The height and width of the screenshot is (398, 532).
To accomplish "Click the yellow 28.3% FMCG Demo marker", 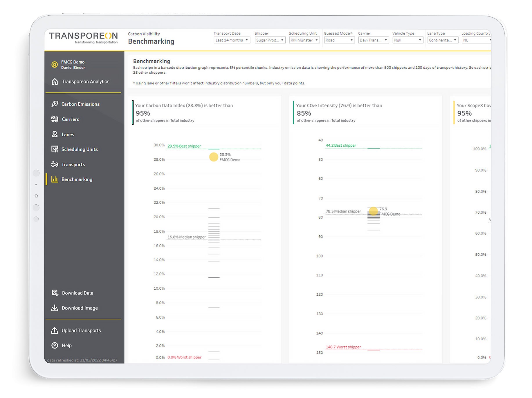I will 214,157.
